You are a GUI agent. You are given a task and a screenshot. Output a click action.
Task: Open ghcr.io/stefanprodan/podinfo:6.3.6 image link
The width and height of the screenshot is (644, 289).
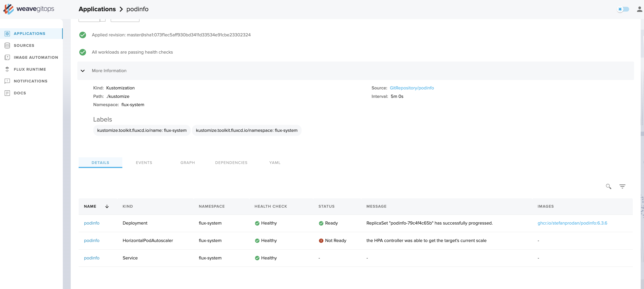[572, 223]
